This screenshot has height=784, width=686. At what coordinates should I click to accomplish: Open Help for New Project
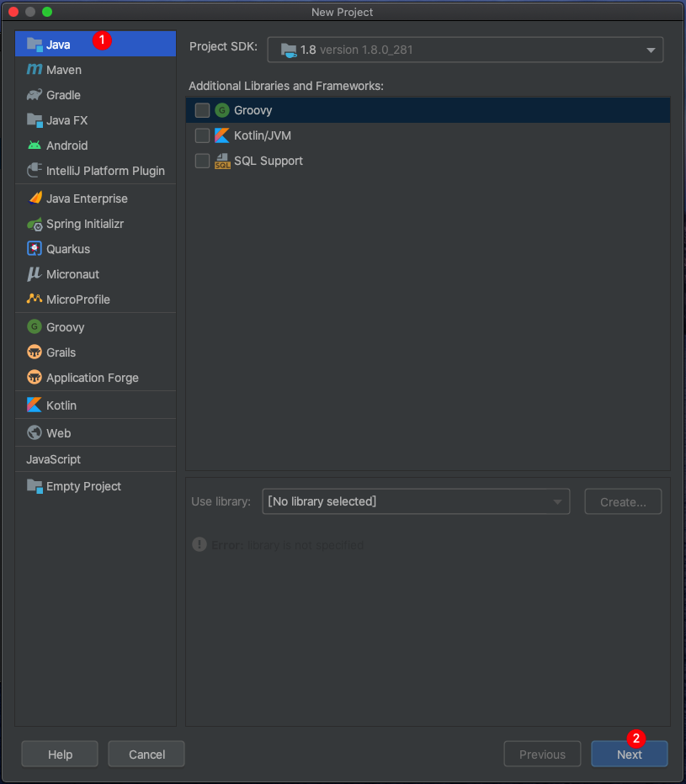[60, 754]
